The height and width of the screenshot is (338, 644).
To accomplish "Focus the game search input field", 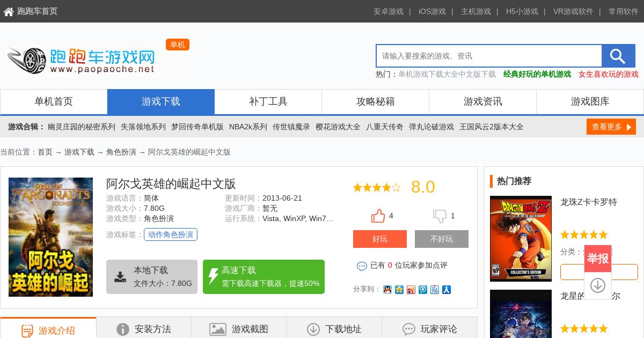I will click(x=489, y=56).
